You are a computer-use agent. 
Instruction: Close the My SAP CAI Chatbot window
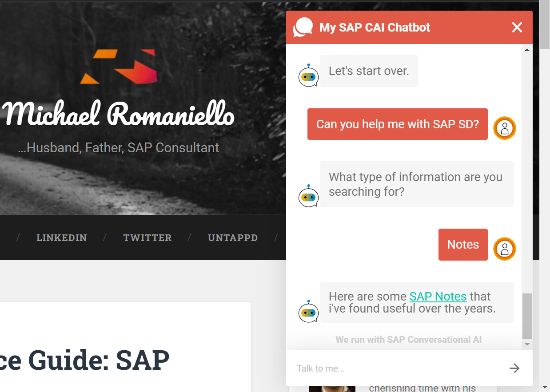pyautogui.click(x=517, y=28)
